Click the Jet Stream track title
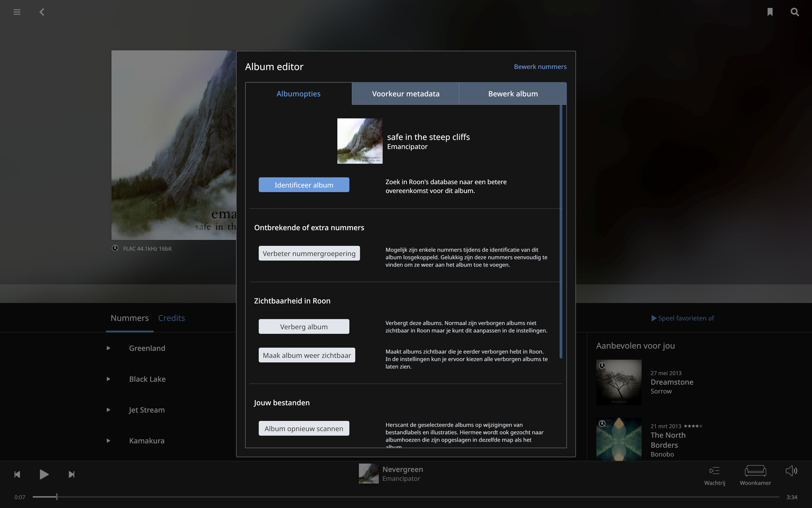Viewport: 812px width, 508px height. [x=147, y=410]
